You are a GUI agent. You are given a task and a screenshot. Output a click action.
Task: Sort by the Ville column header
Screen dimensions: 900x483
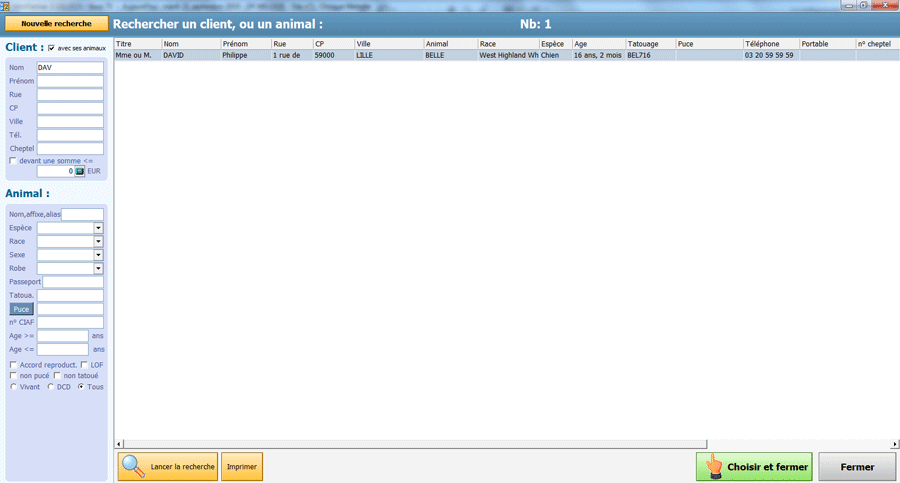tap(389, 44)
